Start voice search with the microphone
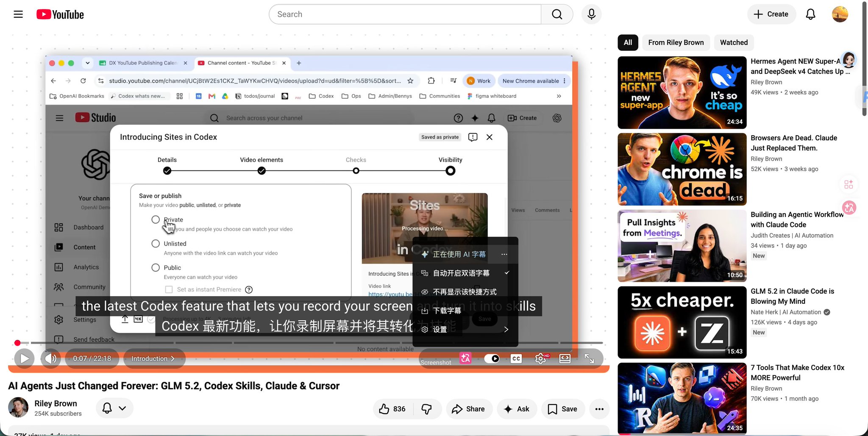This screenshot has height=436, width=868. coord(591,14)
